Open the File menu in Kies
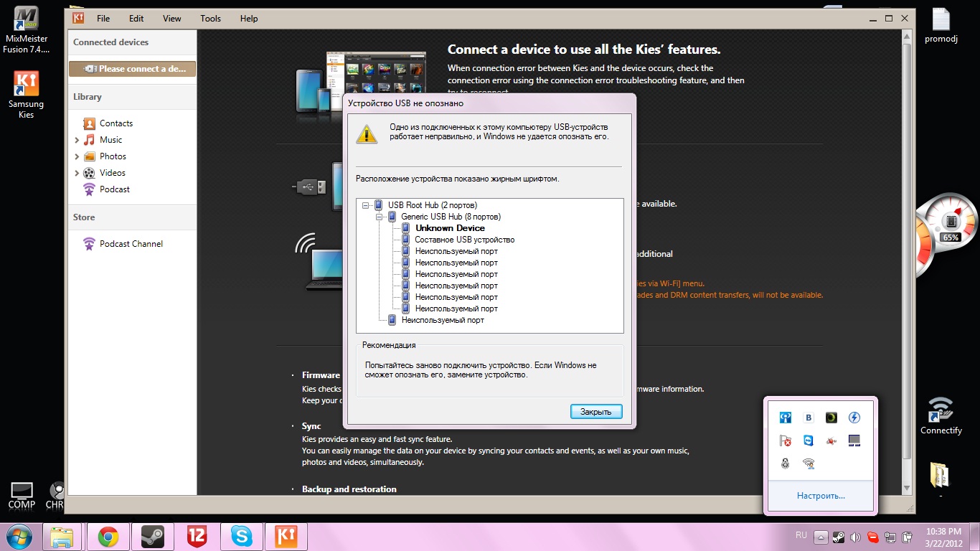The image size is (980, 551). click(103, 19)
